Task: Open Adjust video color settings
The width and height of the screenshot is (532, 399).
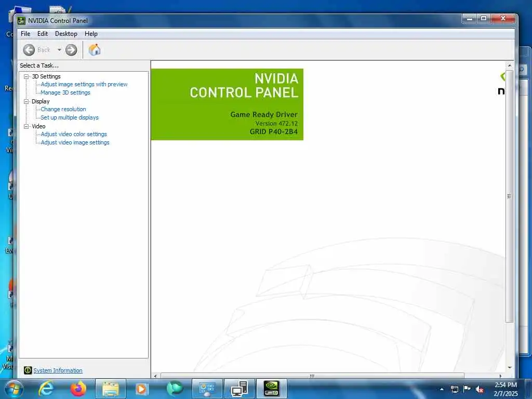Action: point(74,134)
